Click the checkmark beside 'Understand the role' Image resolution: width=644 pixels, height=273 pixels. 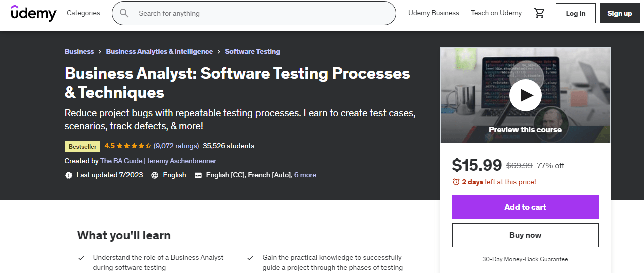click(x=81, y=258)
